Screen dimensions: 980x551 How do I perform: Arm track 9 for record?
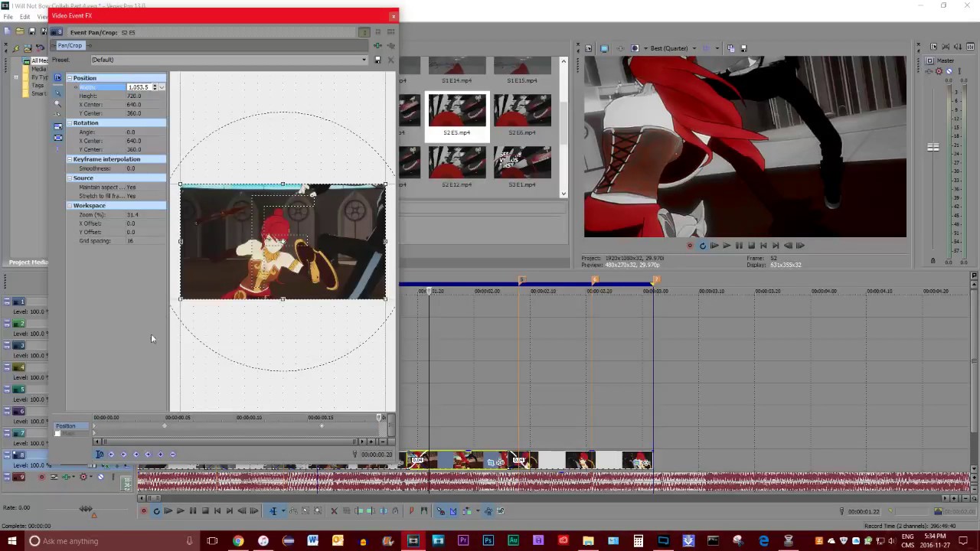tap(41, 478)
